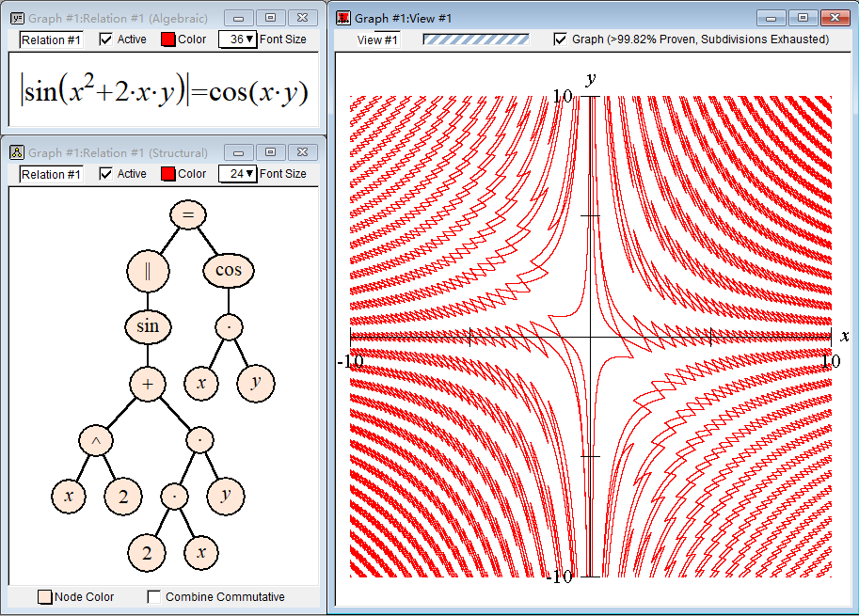Screen dimensions: 859x616
Task: Minimize the Graph View #1 window
Action: click(x=772, y=18)
